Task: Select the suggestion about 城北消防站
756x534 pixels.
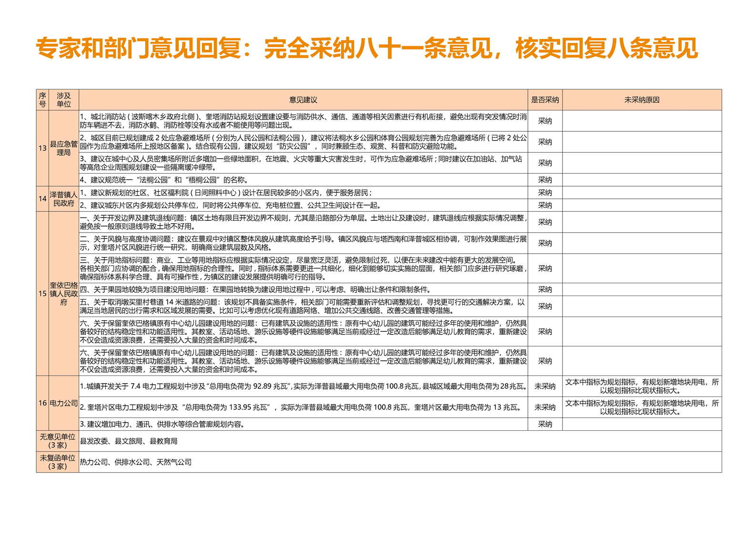Action: click(x=303, y=121)
